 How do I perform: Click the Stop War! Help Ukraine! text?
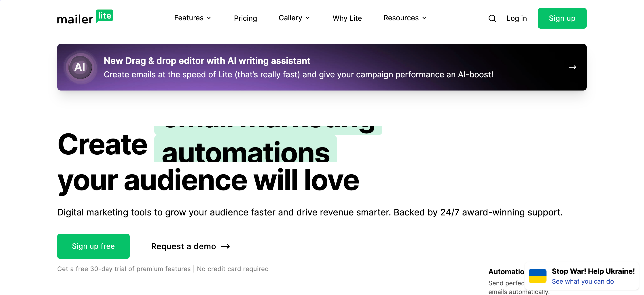tap(593, 271)
